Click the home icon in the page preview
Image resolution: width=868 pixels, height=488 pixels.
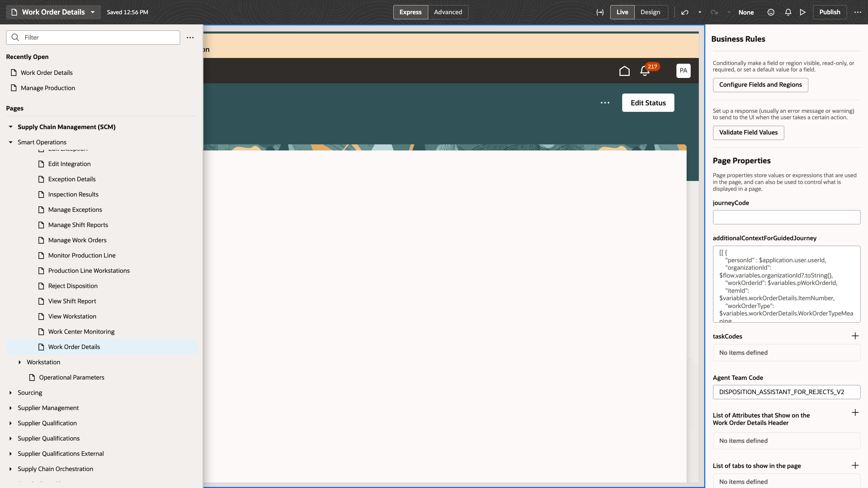(x=625, y=71)
